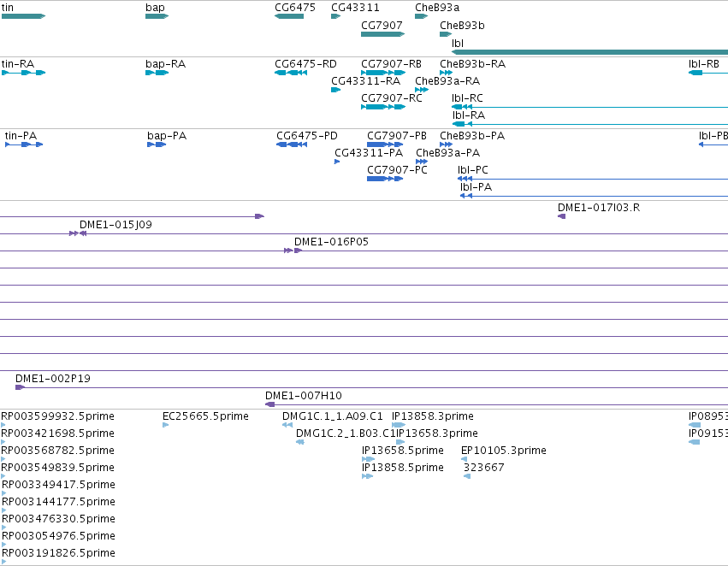Click the RP003568782.5prime EST label

pos(57,451)
